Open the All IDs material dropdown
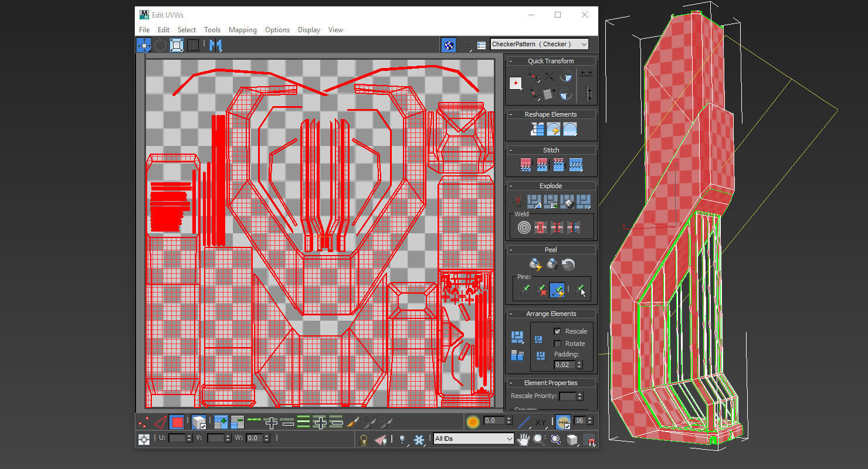This screenshot has height=469, width=868. (473, 439)
